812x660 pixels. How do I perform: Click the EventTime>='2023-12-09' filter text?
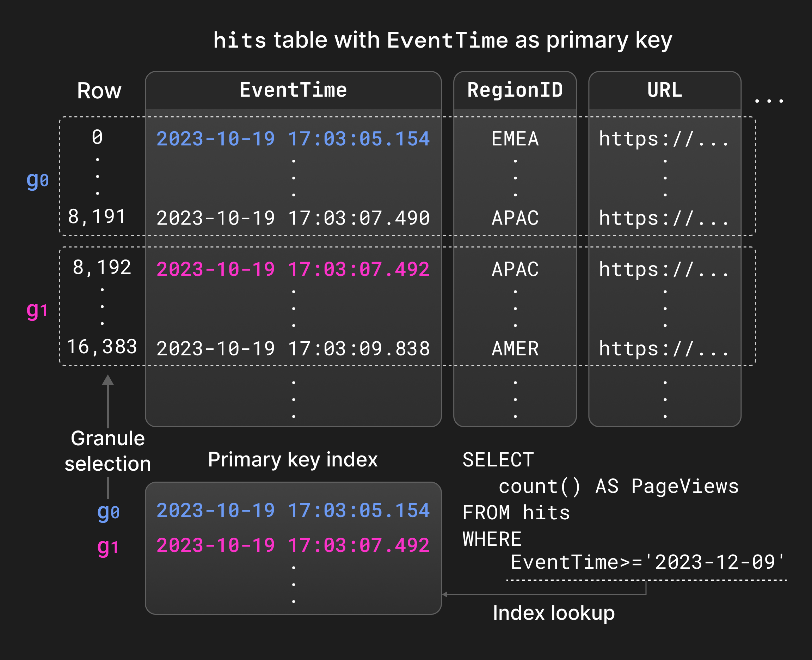pyautogui.click(x=647, y=562)
